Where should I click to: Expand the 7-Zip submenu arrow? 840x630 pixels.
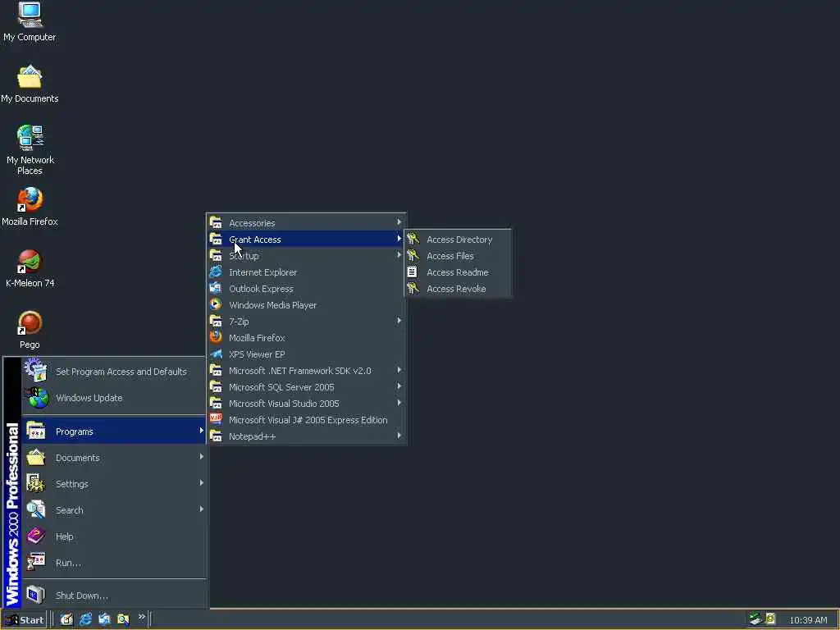point(399,321)
